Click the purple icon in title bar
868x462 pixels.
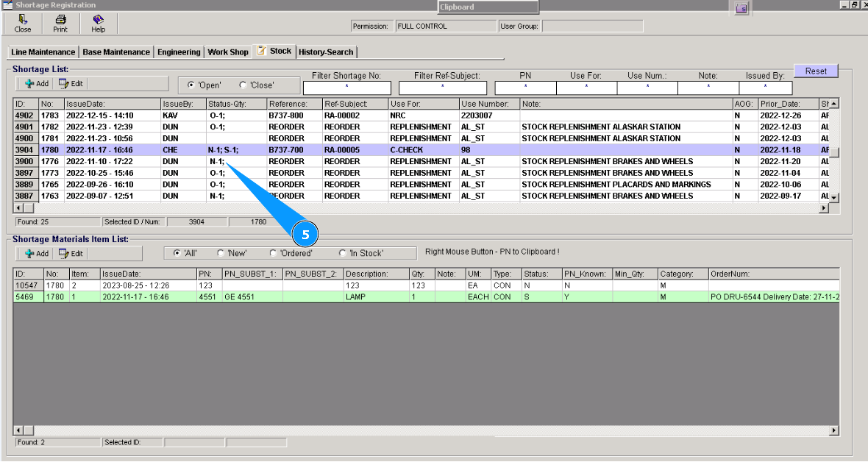pos(741,8)
